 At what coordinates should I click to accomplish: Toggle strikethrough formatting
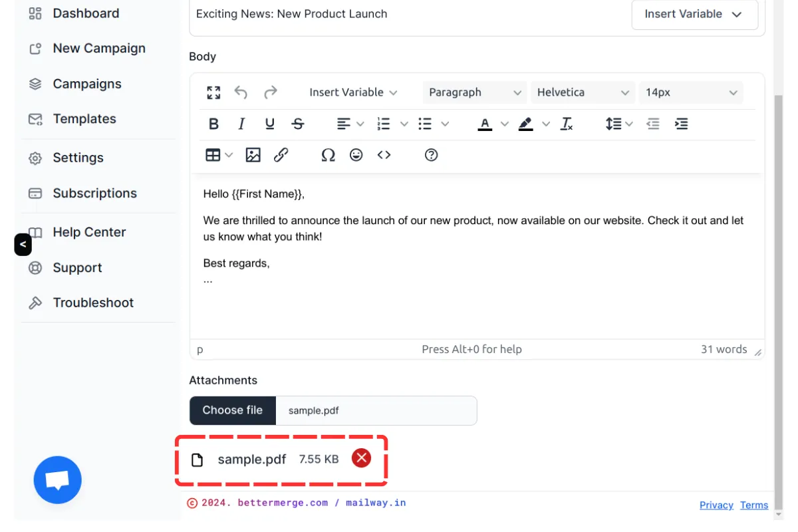coord(297,124)
